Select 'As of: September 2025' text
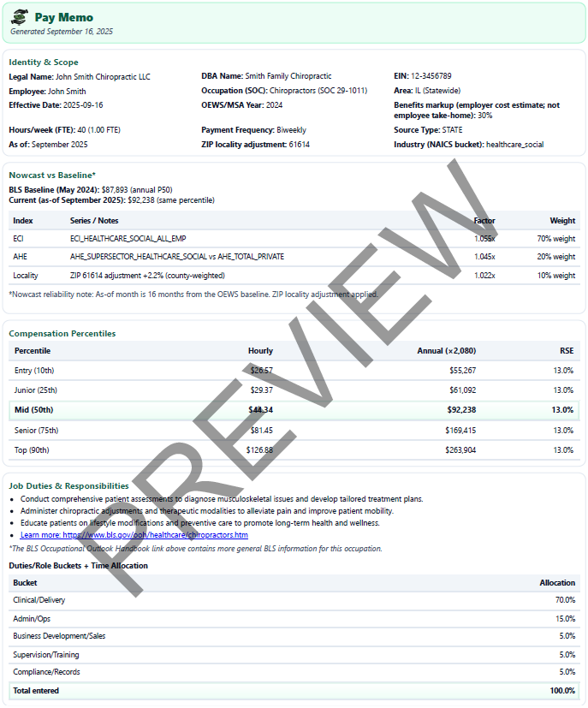This screenshot has width=588, height=708. click(x=48, y=145)
